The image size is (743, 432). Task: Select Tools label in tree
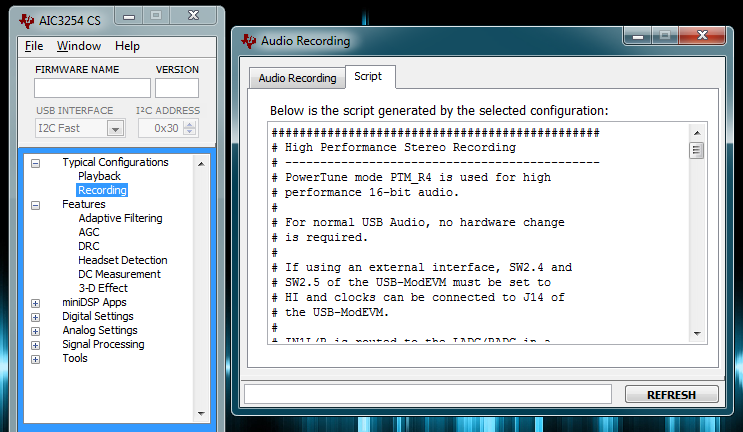tap(75, 358)
